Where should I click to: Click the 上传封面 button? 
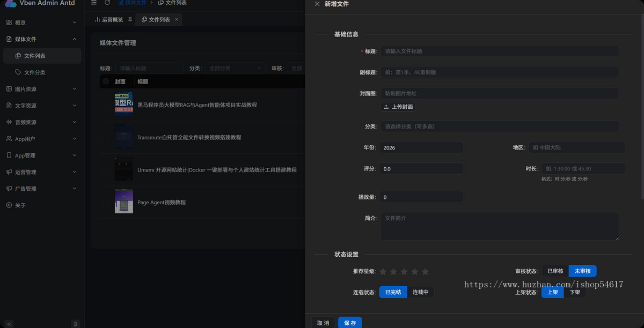(x=398, y=107)
